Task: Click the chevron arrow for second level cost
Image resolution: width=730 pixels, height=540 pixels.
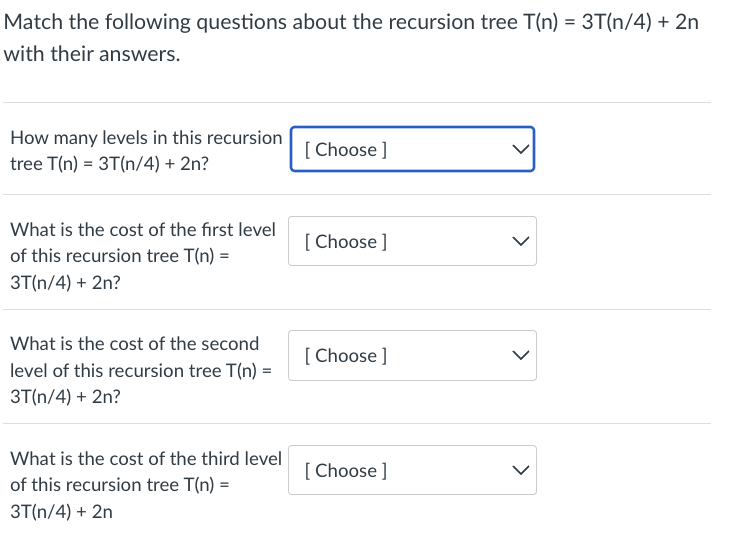Action: pyautogui.click(x=518, y=355)
